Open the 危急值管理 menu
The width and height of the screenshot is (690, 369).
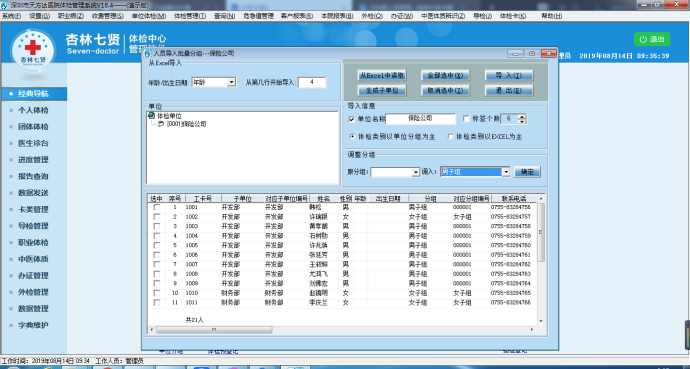[x=258, y=16]
